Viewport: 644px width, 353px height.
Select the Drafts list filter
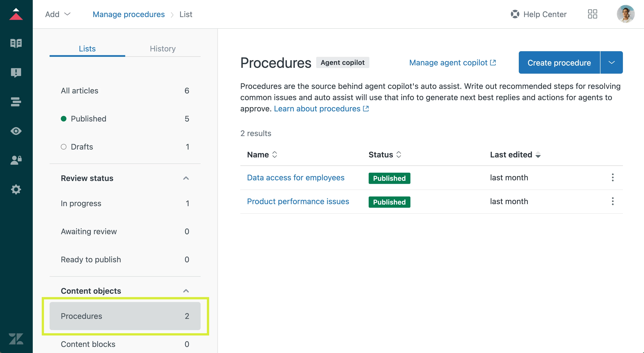coord(82,147)
